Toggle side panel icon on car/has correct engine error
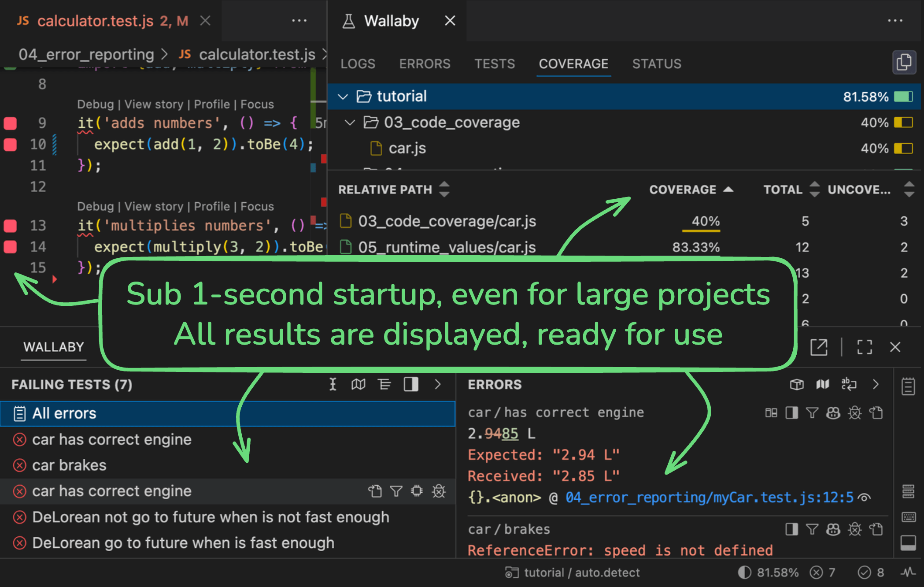The height and width of the screenshot is (587, 924). [791, 413]
